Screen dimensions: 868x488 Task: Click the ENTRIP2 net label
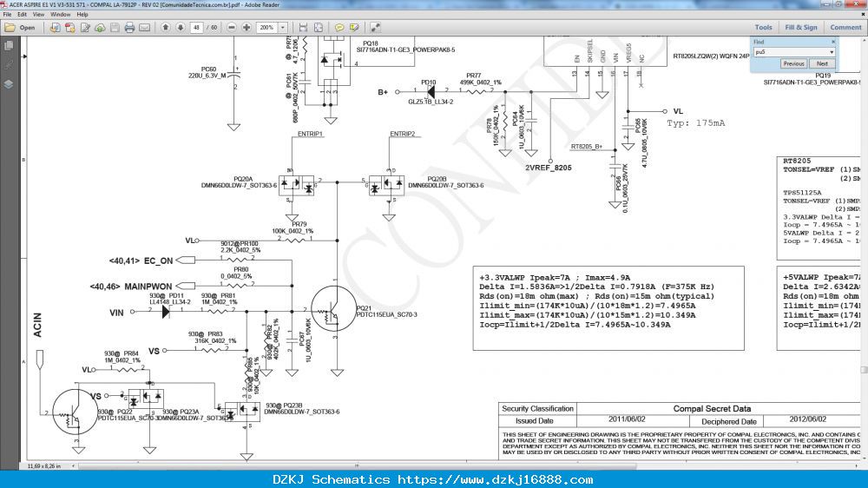(x=403, y=134)
